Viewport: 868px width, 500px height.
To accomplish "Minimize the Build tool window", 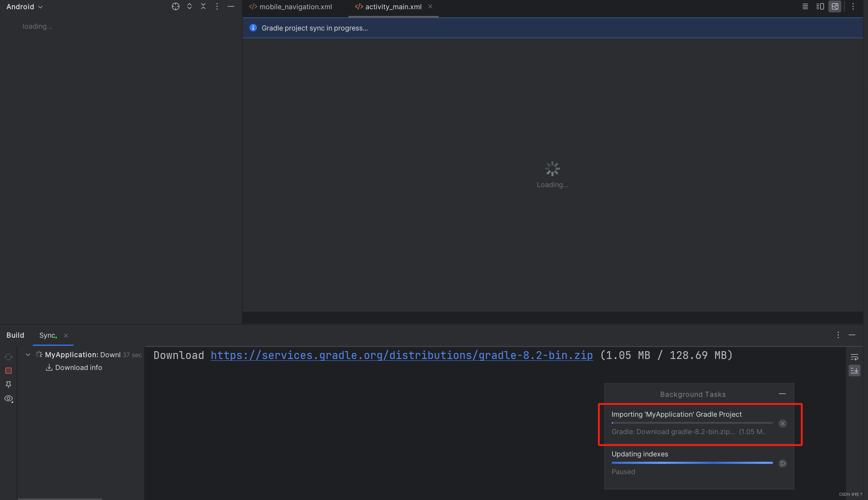I will coord(852,335).
